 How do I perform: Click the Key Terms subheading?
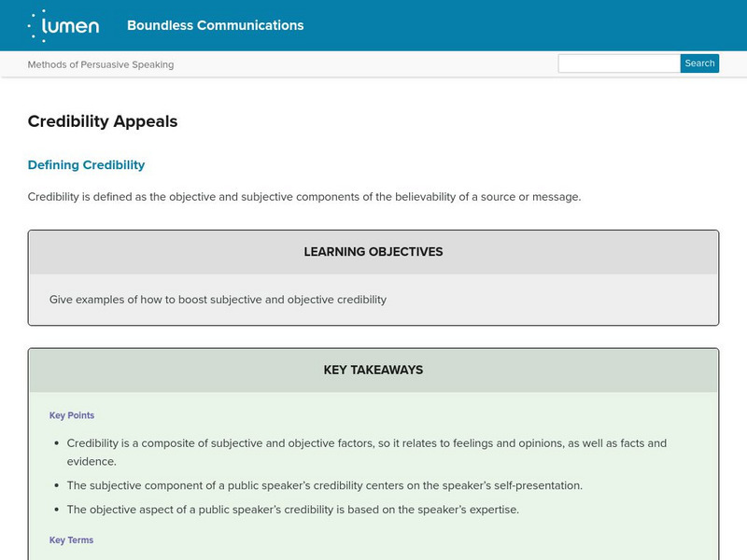click(71, 540)
